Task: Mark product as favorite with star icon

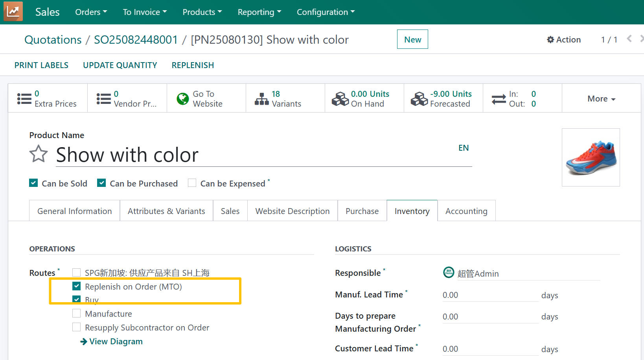Action: [39, 154]
